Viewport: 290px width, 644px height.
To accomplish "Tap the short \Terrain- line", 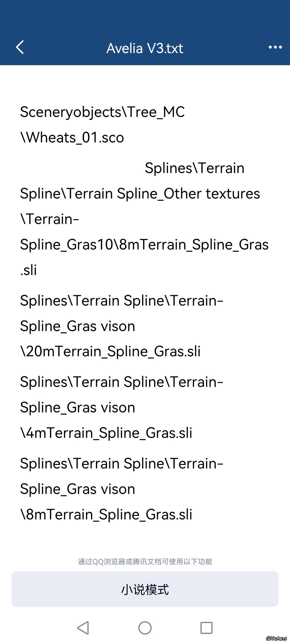I will tap(50, 219).
